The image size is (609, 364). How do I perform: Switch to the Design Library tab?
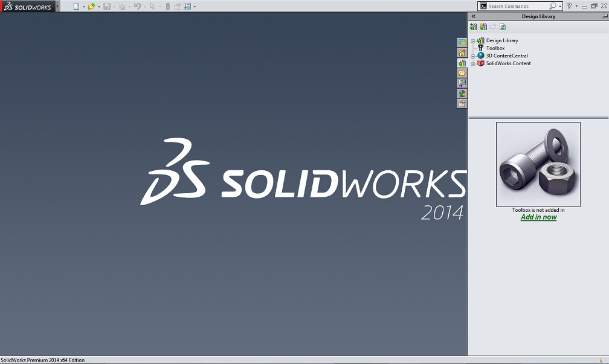(462, 63)
